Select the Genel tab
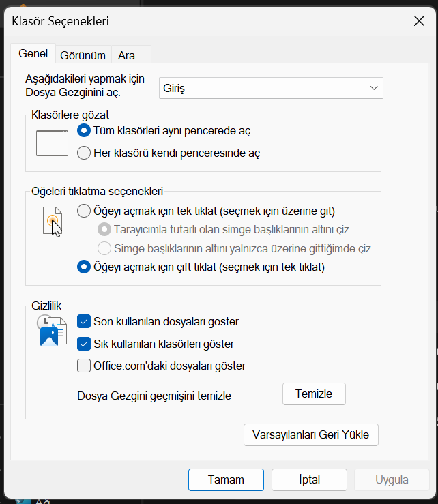 click(33, 54)
